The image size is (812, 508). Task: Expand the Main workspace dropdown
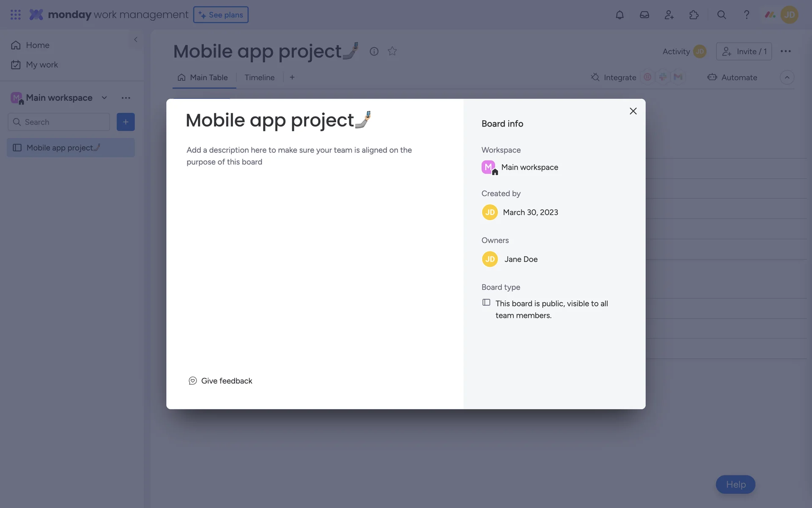tap(104, 98)
